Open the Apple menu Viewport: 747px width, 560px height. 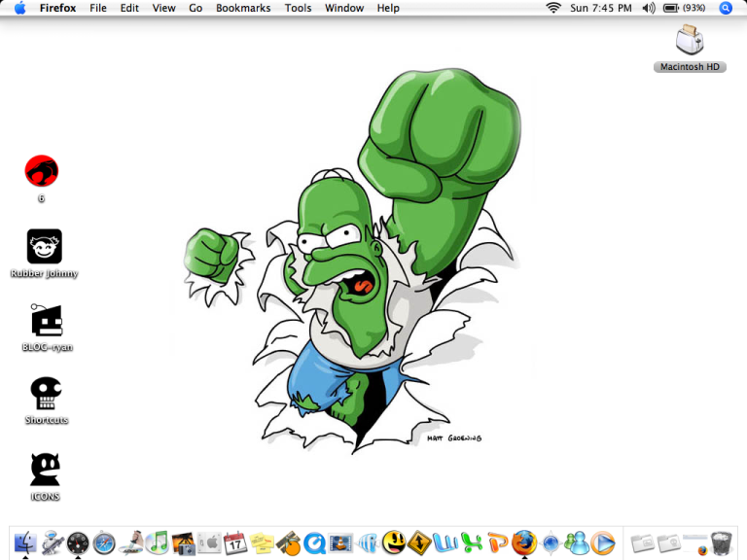pos(20,8)
